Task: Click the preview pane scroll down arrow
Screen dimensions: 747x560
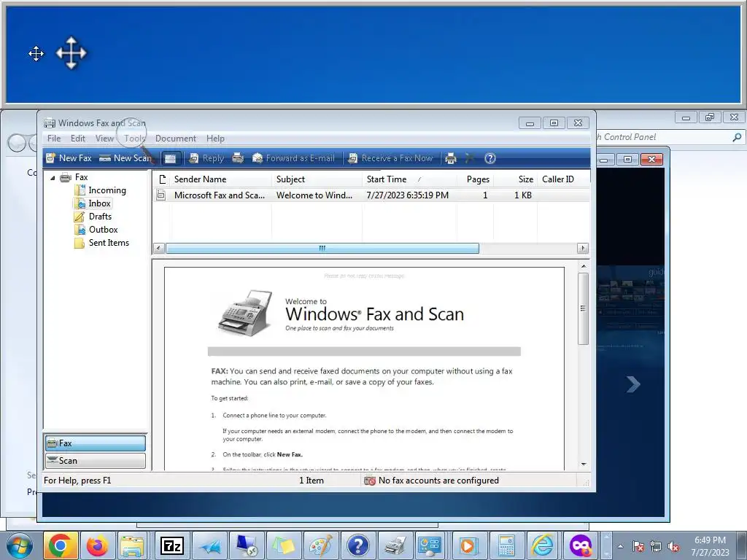Action: point(584,464)
